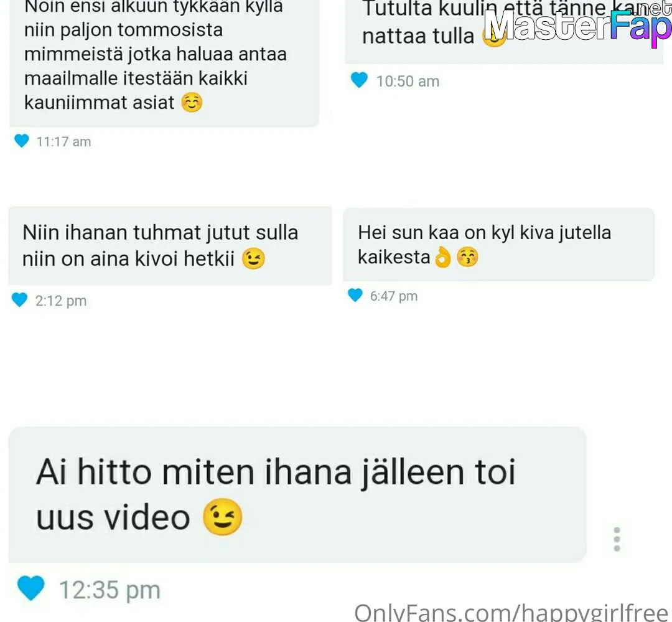The image size is (672, 622).
Task: Click the heart beside 10:50 am
Action: click(359, 80)
